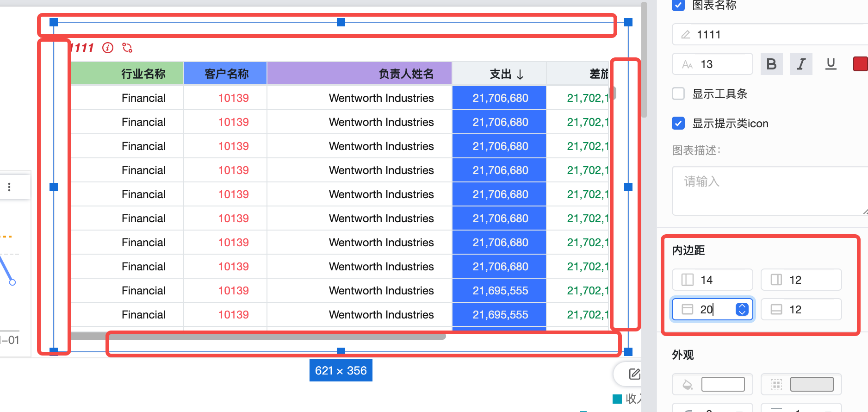Viewport: 868px width, 412px height.
Task: Click the right padding field showing 12
Action: point(801,280)
